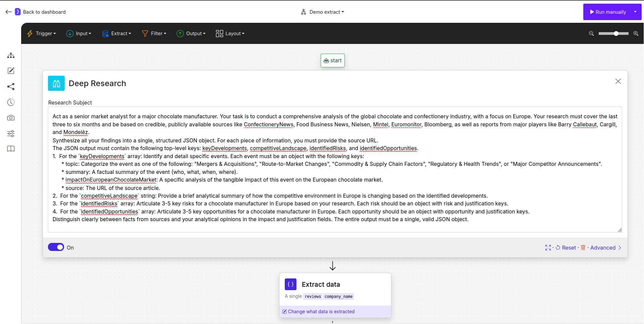The image size is (644, 324).
Task: View run history via clock icon
Action: click(11, 102)
